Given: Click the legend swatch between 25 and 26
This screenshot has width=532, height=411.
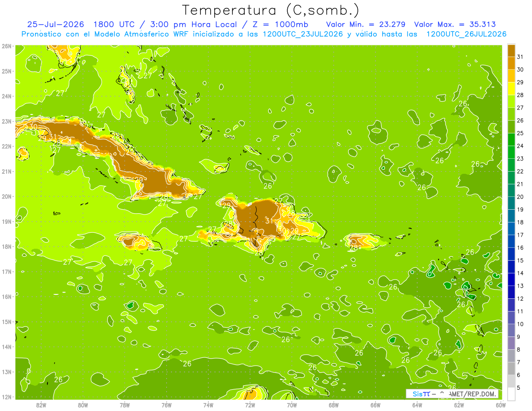Looking at the screenshot, I should pyautogui.click(x=512, y=127).
